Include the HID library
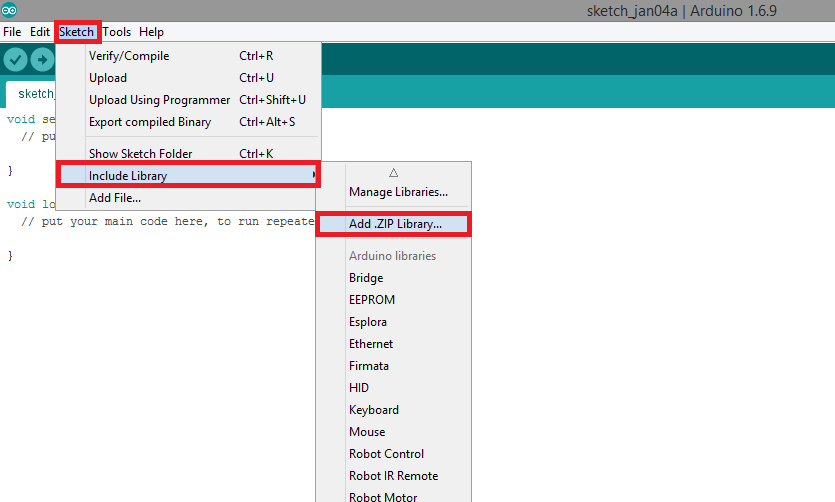The height and width of the screenshot is (502, 835). pos(394,388)
